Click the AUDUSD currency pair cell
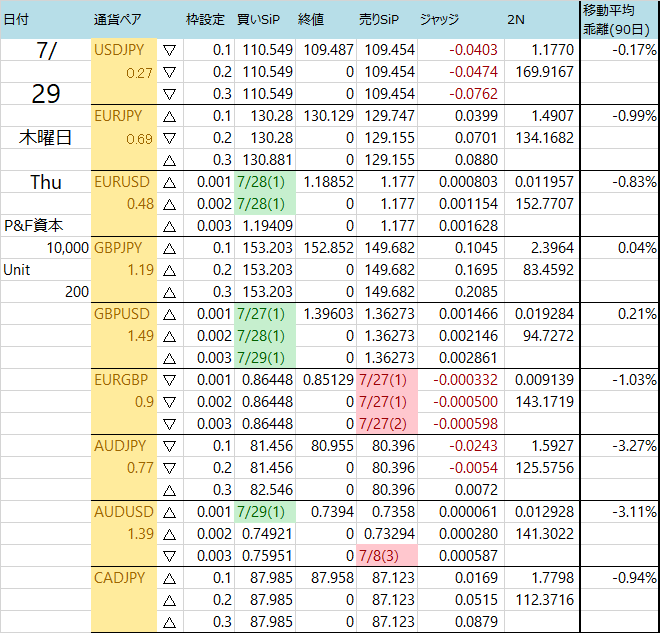This screenshot has width=660, height=633. coord(124,512)
